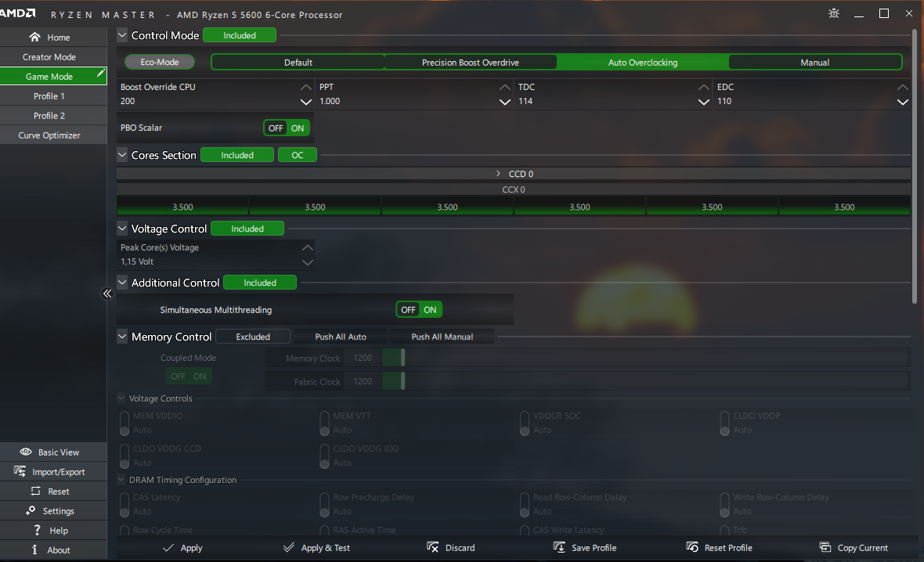
Task: Lower Peak Core(s) Voltage with down arrow
Action: (x=307, y=262)
